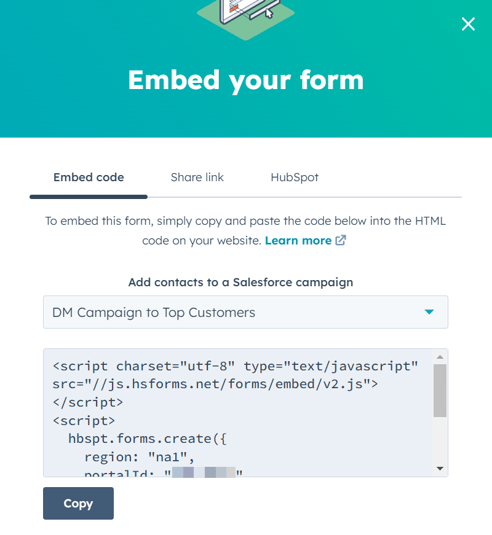Click the blurred portalId value in code
This screenshot has height=535, width=492.
coord(204,473)
